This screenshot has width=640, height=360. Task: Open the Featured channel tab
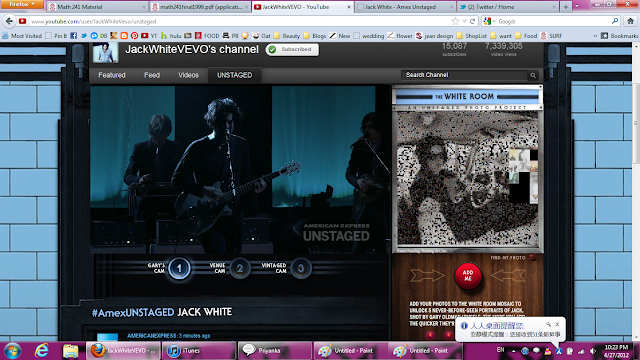click(112, 75)
